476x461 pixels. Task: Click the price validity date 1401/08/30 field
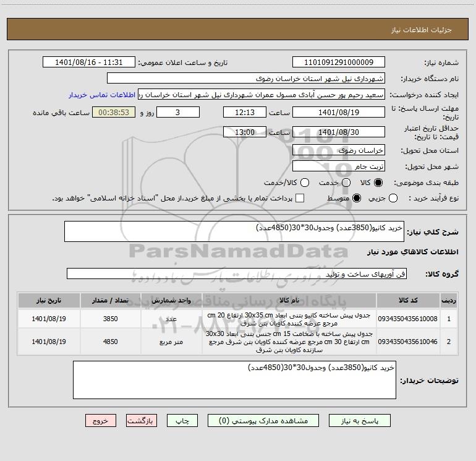tap(339, 132)
